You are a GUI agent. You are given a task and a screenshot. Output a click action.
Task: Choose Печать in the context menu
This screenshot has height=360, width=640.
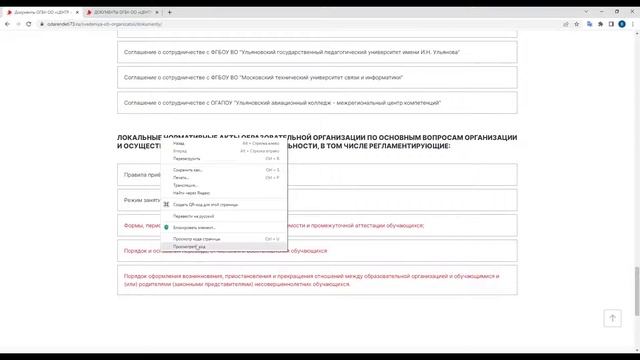click(x=224, y=178)
